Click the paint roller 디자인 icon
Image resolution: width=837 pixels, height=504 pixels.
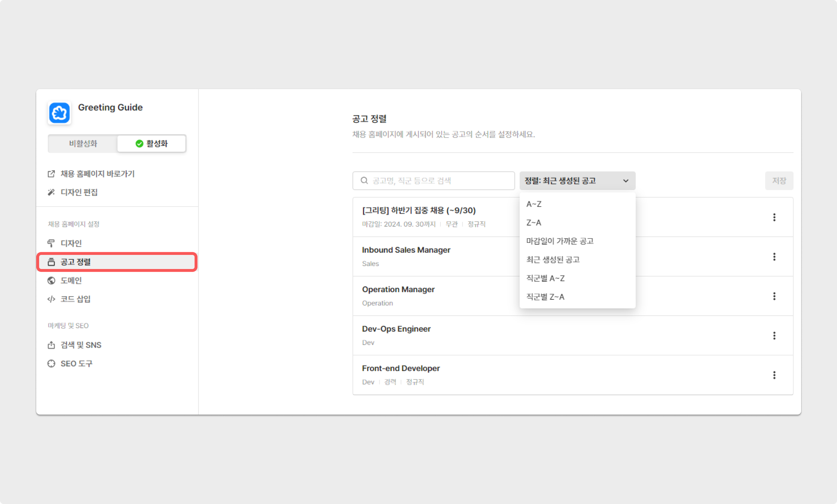click(51, 243)
